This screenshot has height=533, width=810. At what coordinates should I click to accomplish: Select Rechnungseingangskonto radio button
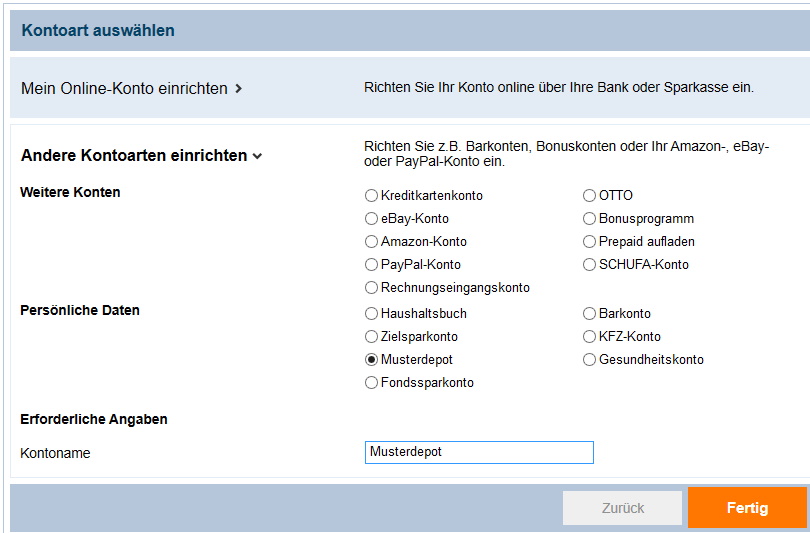(x=371, y=288)
